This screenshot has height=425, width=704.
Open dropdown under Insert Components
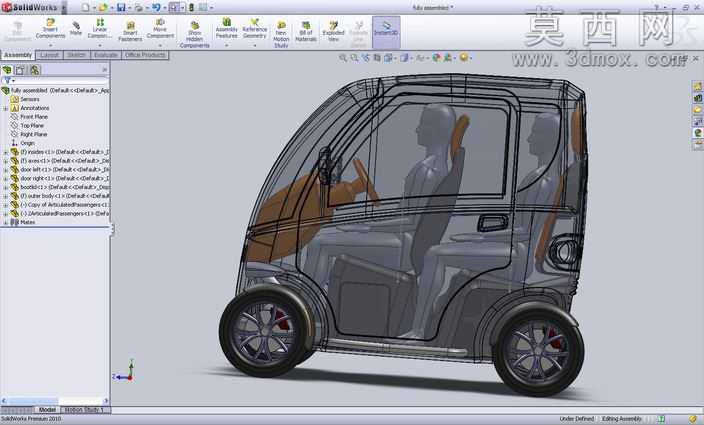[50, 45]
